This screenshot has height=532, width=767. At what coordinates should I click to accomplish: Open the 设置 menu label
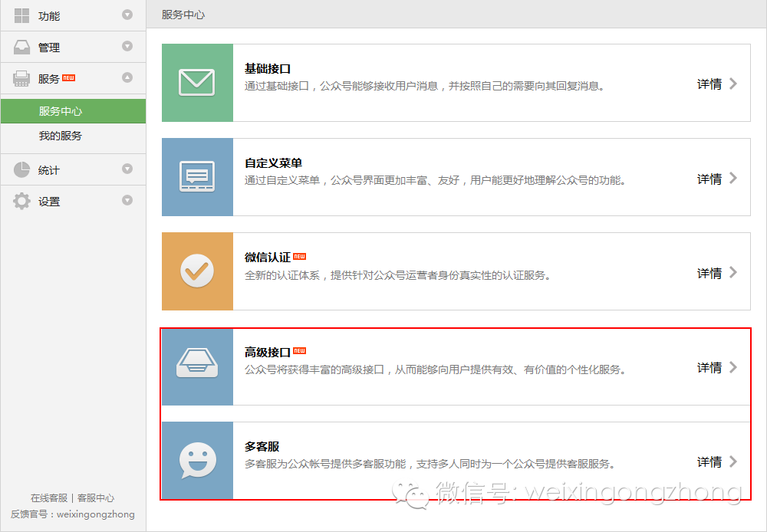(49, 202)
